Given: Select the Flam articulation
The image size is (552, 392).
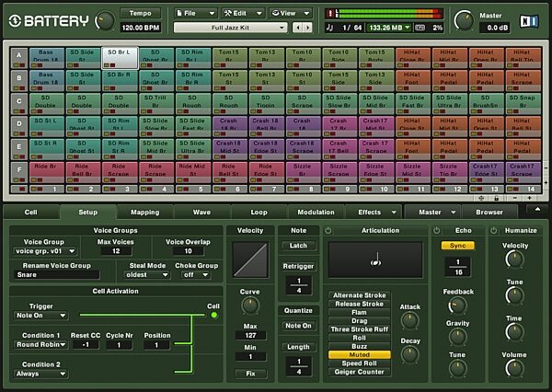Looking at the screenshot, I should pos(359,312).
